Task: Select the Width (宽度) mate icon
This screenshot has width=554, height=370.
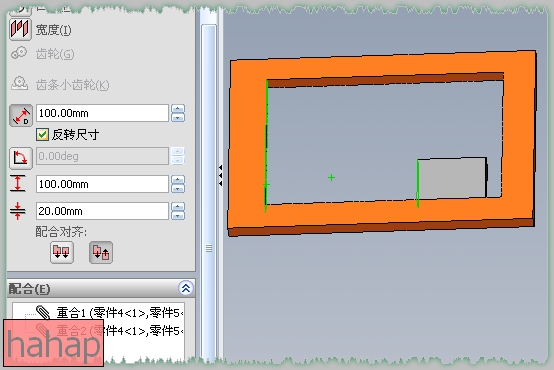Action: pos(19,29)
